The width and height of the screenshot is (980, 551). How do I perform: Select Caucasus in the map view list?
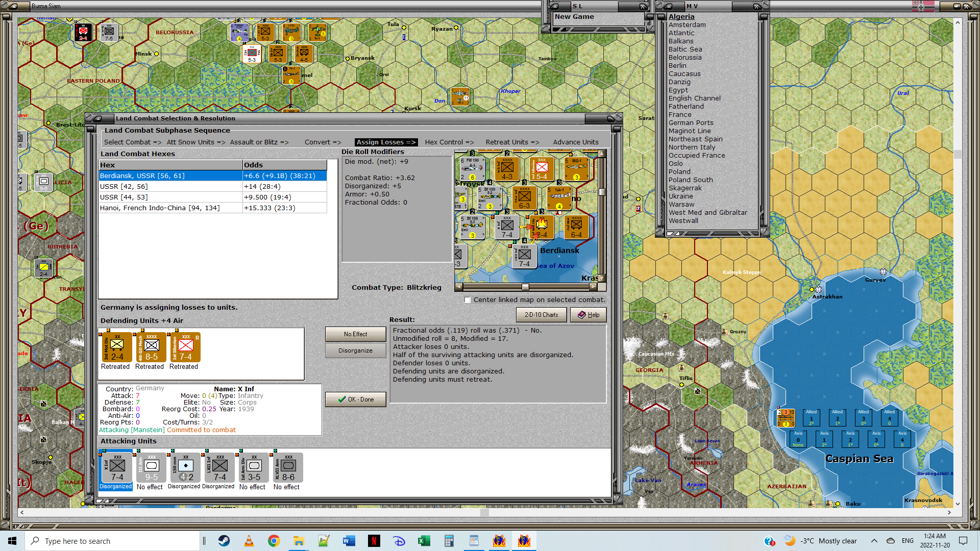[684, 73]
